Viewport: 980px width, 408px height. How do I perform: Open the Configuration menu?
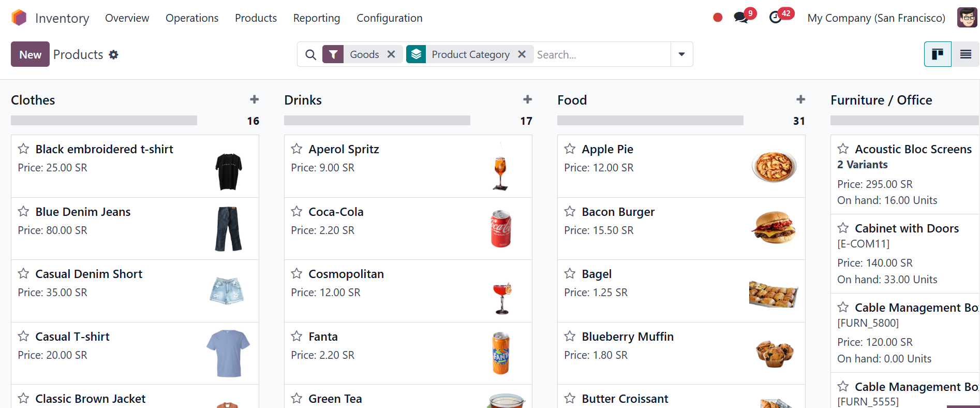click(x=389, y=18)
